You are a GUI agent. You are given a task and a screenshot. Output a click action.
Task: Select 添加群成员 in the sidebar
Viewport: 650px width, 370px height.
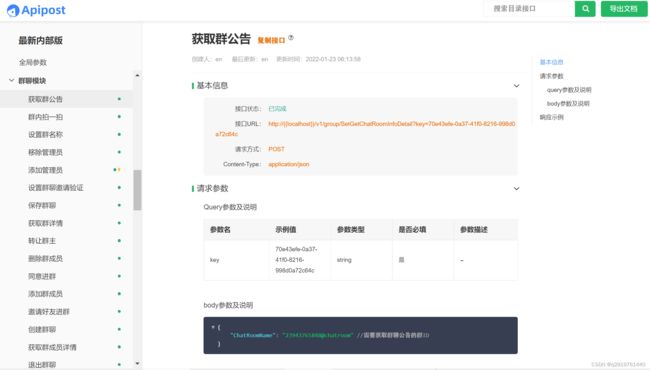click(66, 294)
